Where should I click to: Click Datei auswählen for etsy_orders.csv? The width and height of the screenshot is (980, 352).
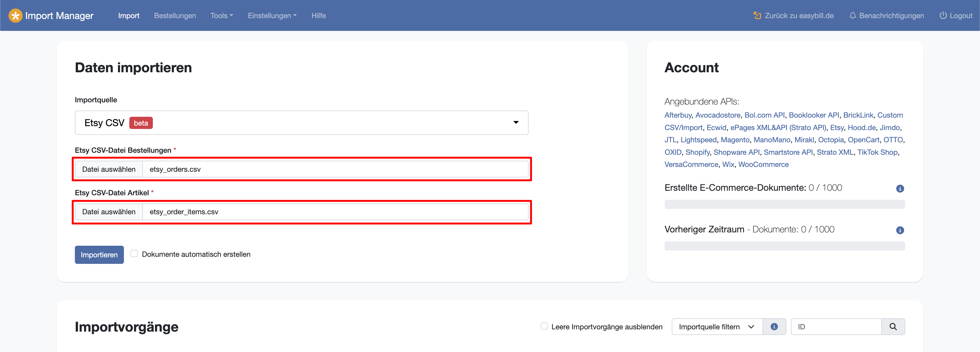[109, 169]
